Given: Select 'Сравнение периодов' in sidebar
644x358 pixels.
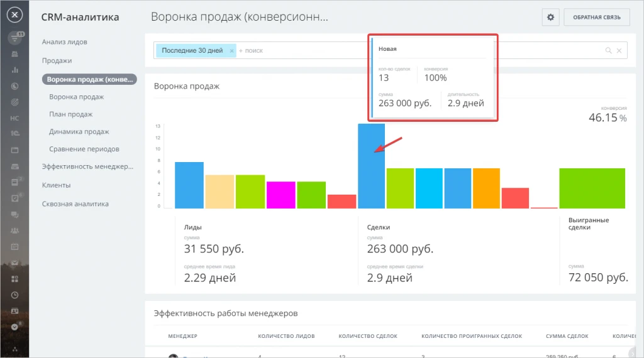Looking at the screenshot, I should [x=84, y=149].
